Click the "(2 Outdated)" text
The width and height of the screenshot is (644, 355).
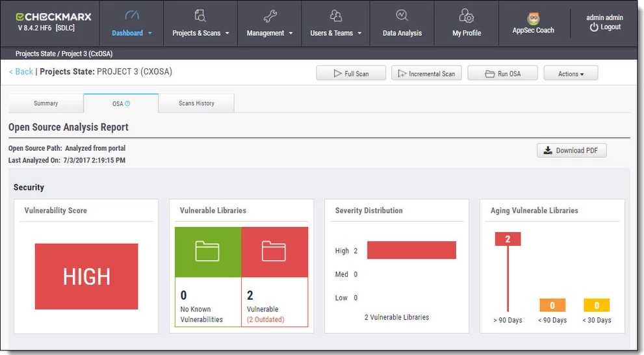pos(266,319)
